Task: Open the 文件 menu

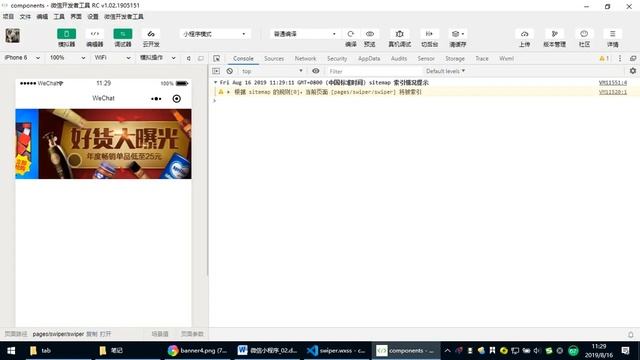Action: [25, 17]
